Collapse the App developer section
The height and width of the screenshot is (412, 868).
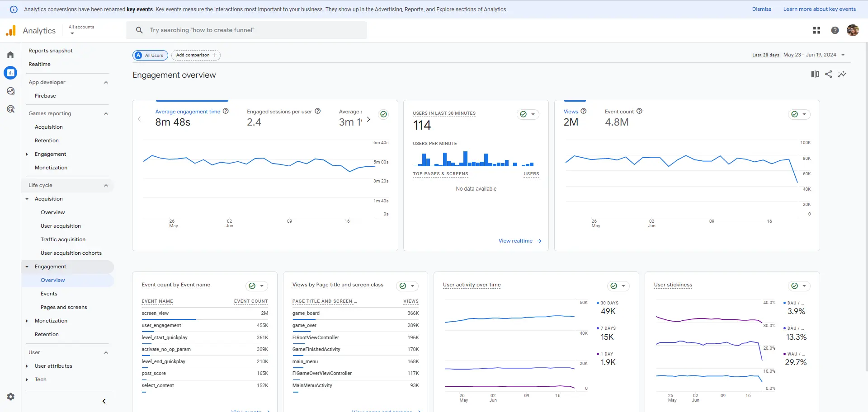pos(106,82)
